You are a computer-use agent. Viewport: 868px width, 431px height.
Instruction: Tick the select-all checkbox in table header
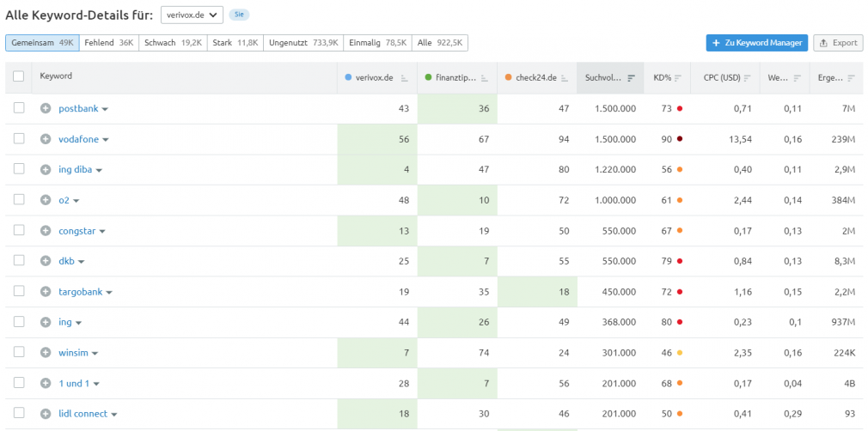point(19,77)
